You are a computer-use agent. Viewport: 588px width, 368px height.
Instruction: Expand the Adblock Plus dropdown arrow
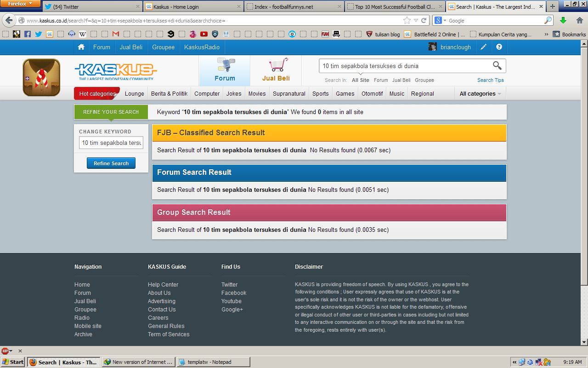pos(11,351)
